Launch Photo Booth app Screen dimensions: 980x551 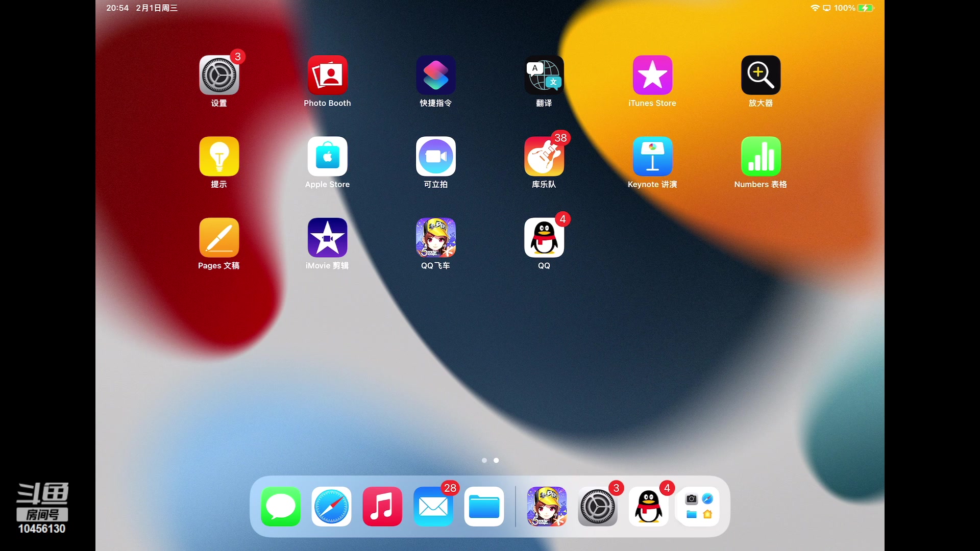click(327, 75)
